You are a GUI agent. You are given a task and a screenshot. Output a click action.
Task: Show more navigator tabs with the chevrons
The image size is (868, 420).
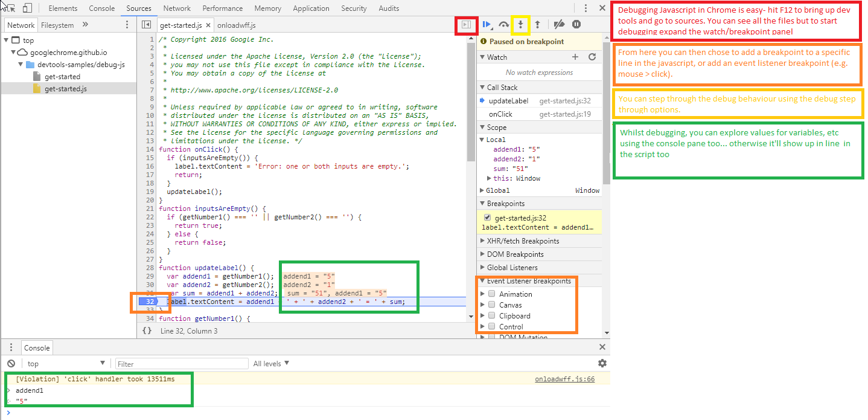85,25
